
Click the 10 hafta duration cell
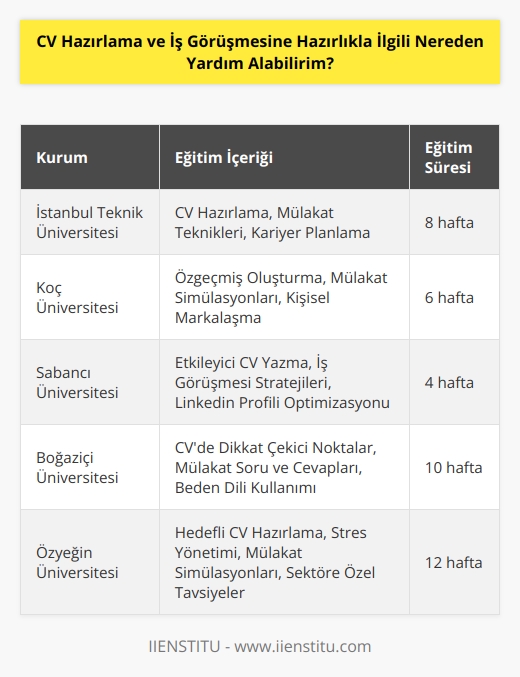454,467
